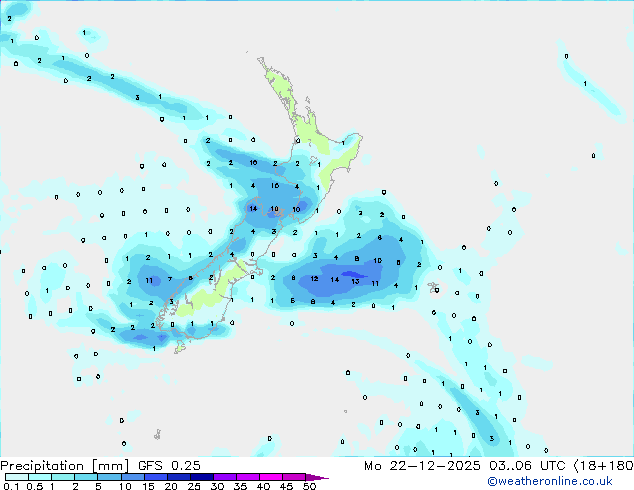Click the legend label "50"
The height and width of the screenshot is (490, 634).
[x=310, y=486]
